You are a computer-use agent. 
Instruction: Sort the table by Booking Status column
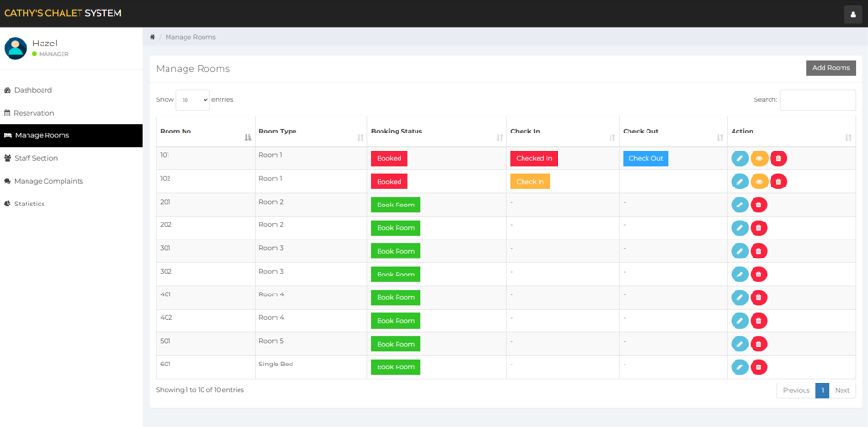tap(436, 132)
